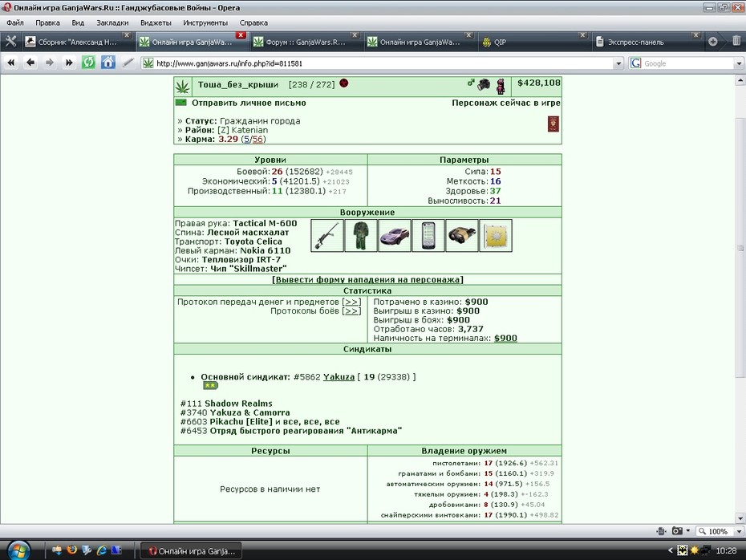Viewport: 746px width, 560px height.
Task: Go forward with the Forward arrow
Action: point(50,63)
